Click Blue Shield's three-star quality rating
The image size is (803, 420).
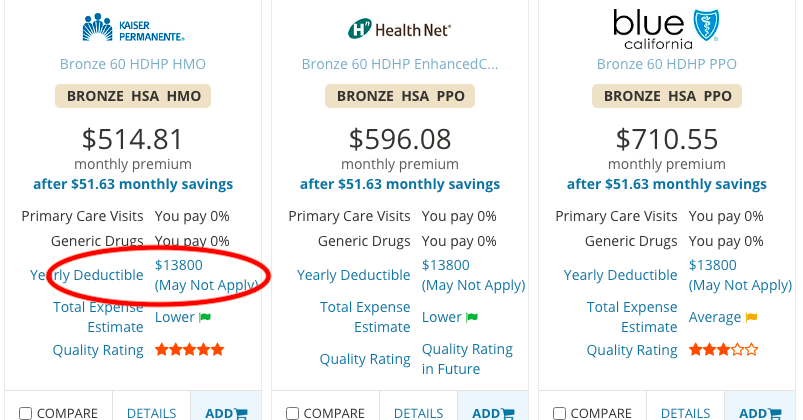click(723, 350)
